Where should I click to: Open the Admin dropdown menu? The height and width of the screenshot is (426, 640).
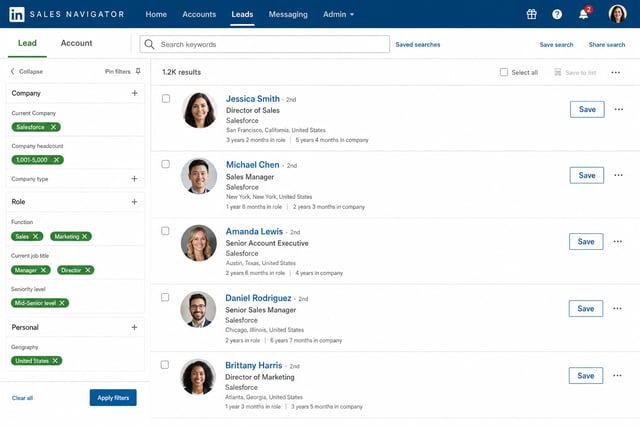[338, 14]
